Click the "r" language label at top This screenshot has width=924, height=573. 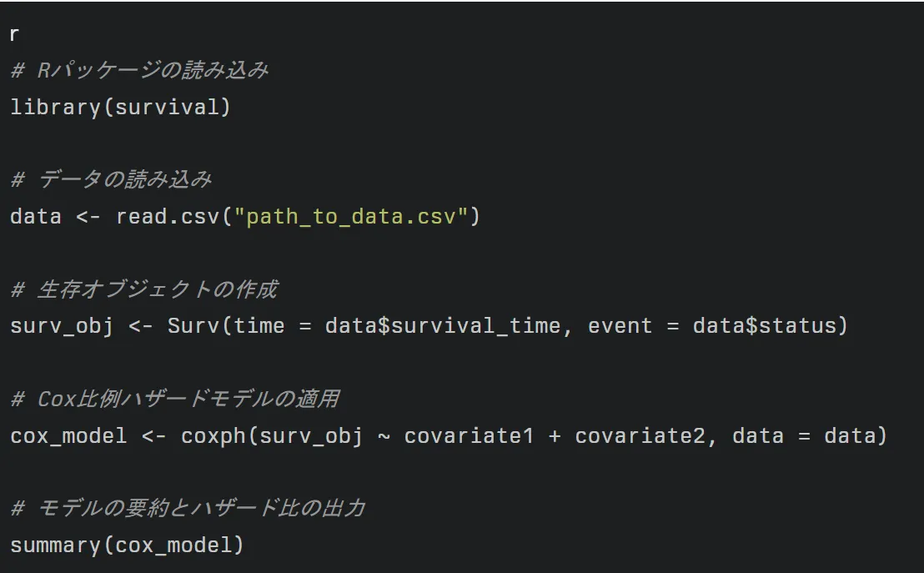pos(14,35)
